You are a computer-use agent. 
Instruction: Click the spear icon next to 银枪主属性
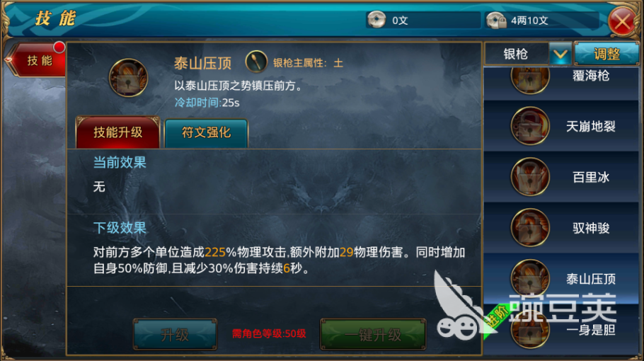tap(256, 62)
